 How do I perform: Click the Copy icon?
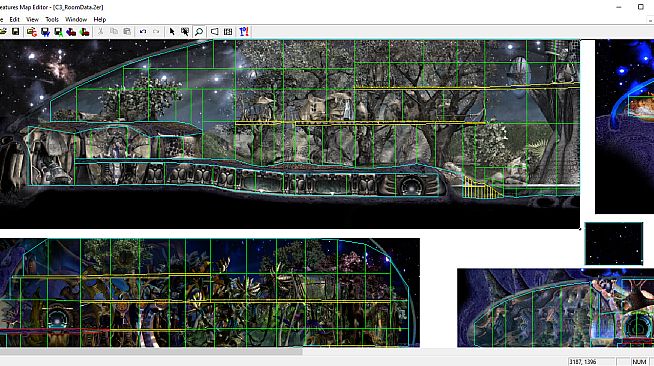[x=114, y=32]
